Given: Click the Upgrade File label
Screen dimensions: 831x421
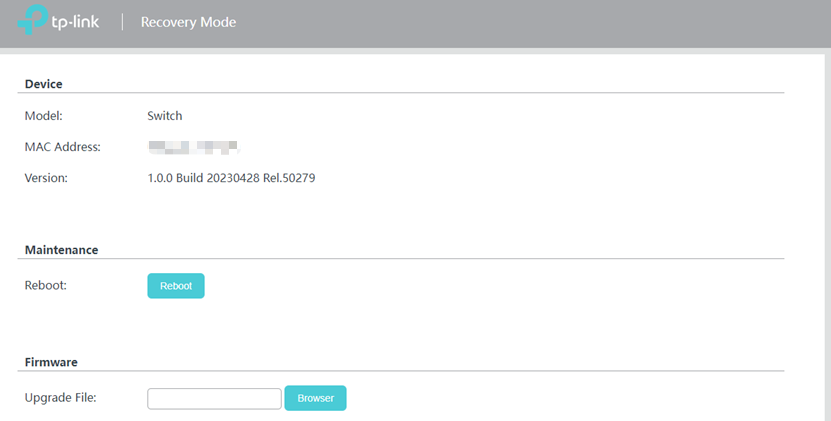Looking at the screenshot, I should coord(60,398).
